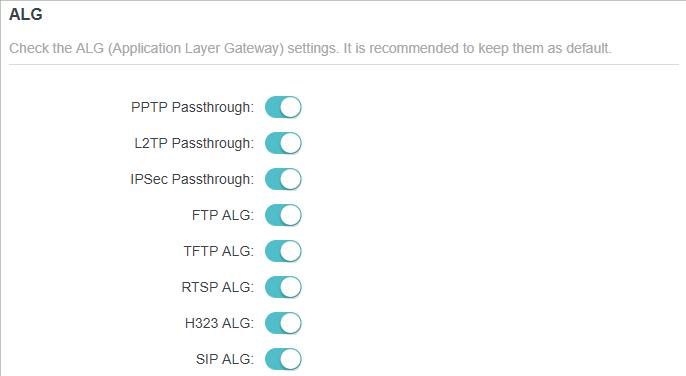The image size is (686, 376).
Task: Switch off the FTP ALG toggle
Action: point(283,215)
